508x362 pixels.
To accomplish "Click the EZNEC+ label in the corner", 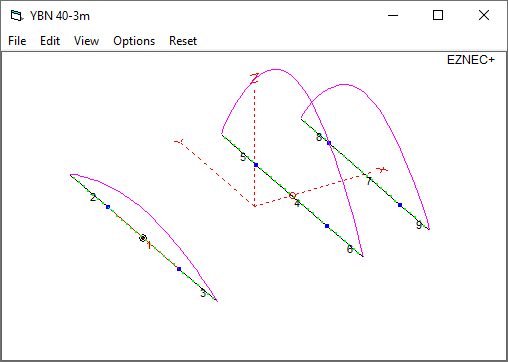I will pos(471,60).
